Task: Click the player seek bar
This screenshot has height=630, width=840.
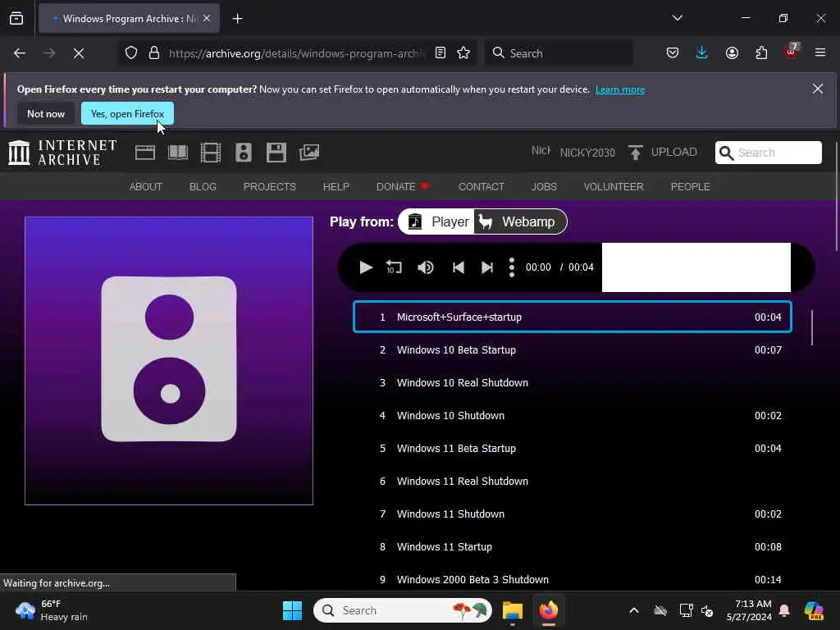Action: (696, 267)
